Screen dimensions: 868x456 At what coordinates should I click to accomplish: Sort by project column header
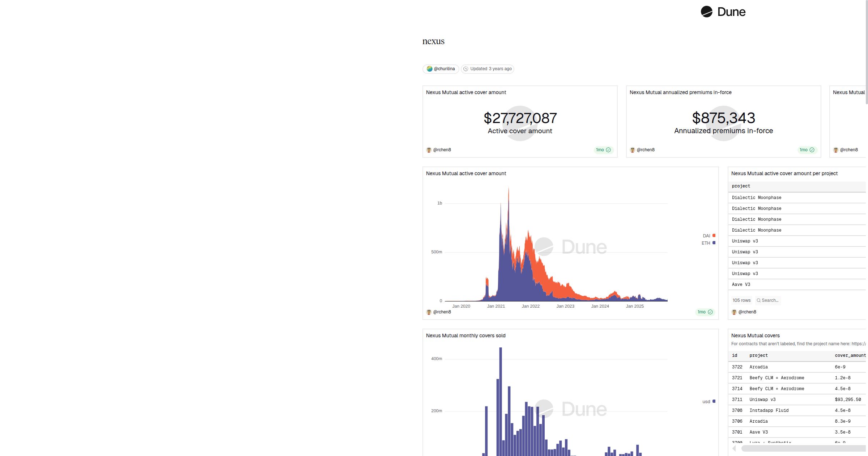pos(741,186)
